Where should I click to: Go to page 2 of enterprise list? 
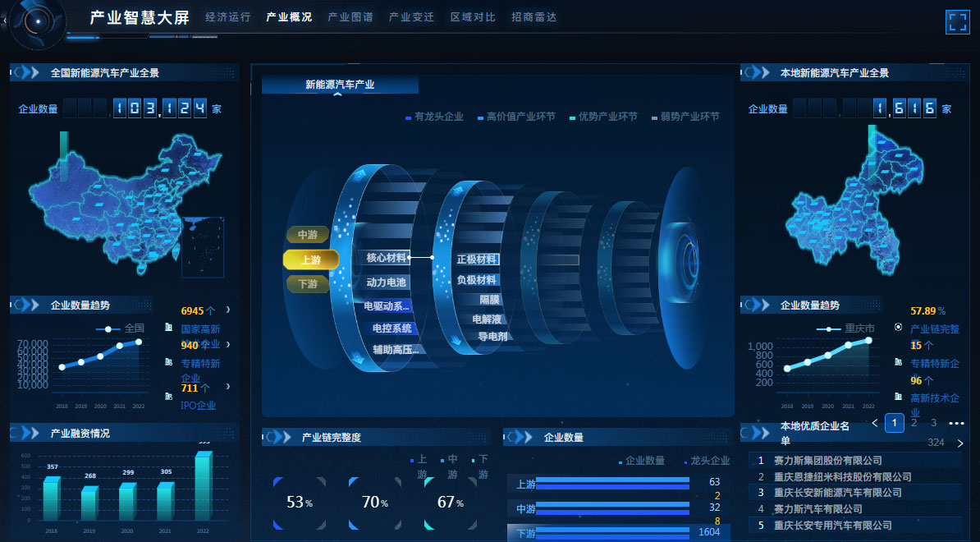point(914,423)
